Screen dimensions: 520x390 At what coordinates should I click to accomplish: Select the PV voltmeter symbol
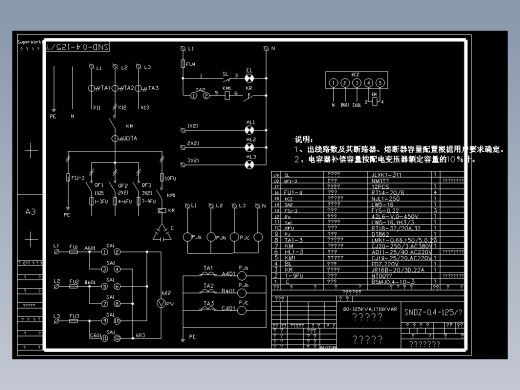(161, 303)
